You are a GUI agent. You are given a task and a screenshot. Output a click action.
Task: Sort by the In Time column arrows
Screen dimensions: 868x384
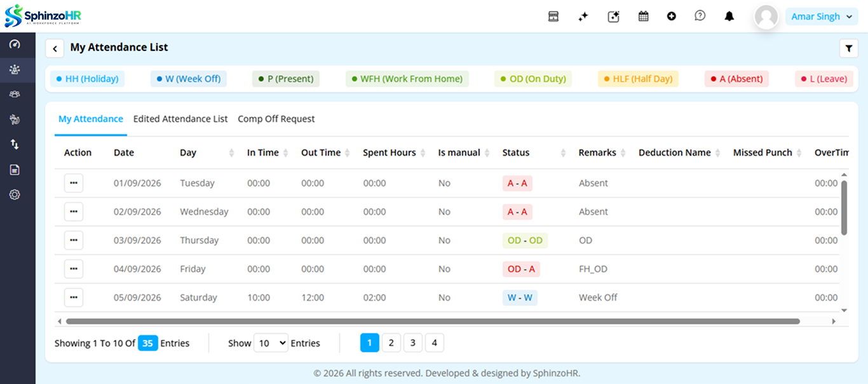(286, 153)
